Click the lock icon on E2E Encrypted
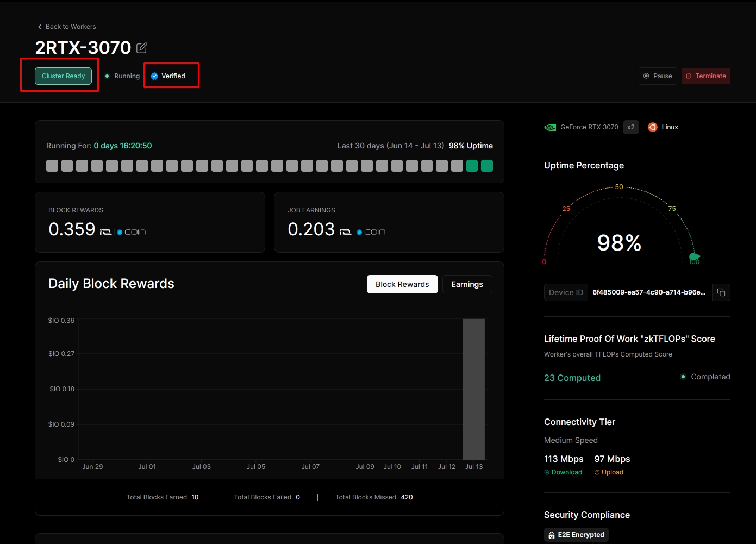This screenshot has height=544, width=756. (x=552, y=535)
